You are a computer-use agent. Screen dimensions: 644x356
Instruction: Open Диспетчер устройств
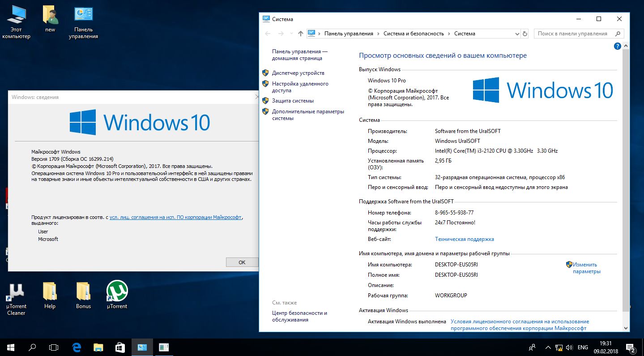(298, 73)
